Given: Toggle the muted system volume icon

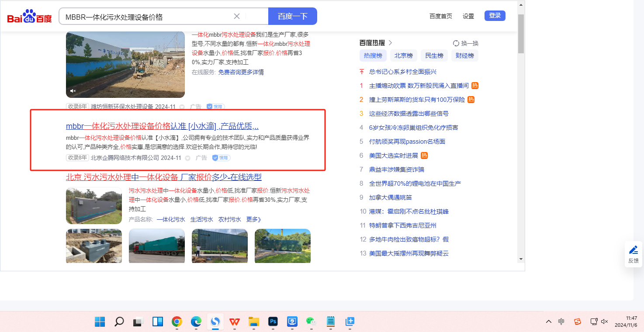Looking at the screenshot, I should click(x=605, y=322).
